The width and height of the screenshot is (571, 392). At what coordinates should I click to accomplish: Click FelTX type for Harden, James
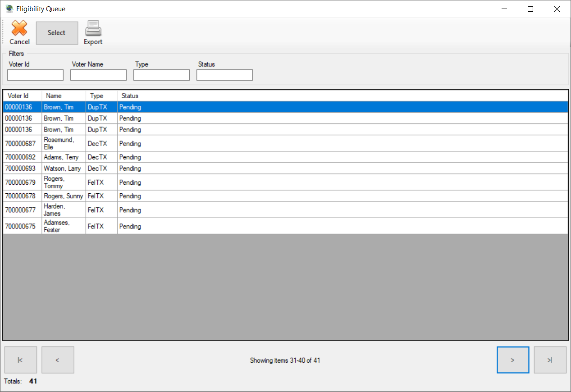coord(102,210)
